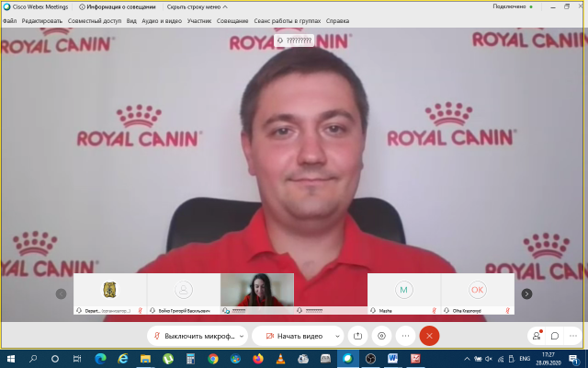Open the Совещание menu
This screenshot has height=368, width=588.
tap(232, 20)
